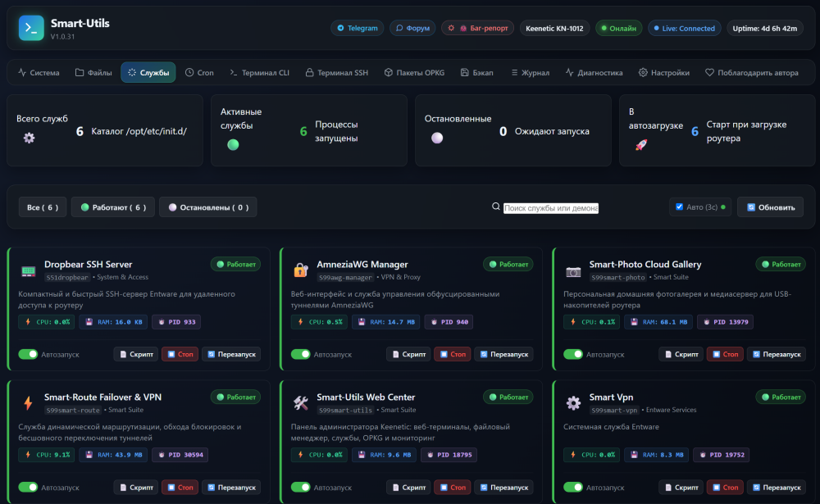Open the Форум link

coord(412,28)
